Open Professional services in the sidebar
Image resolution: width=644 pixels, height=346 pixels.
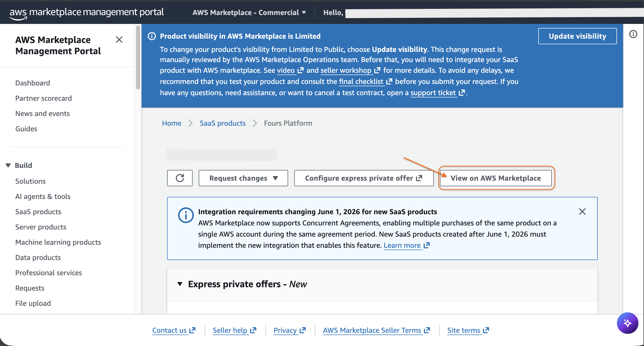(49, 273)
